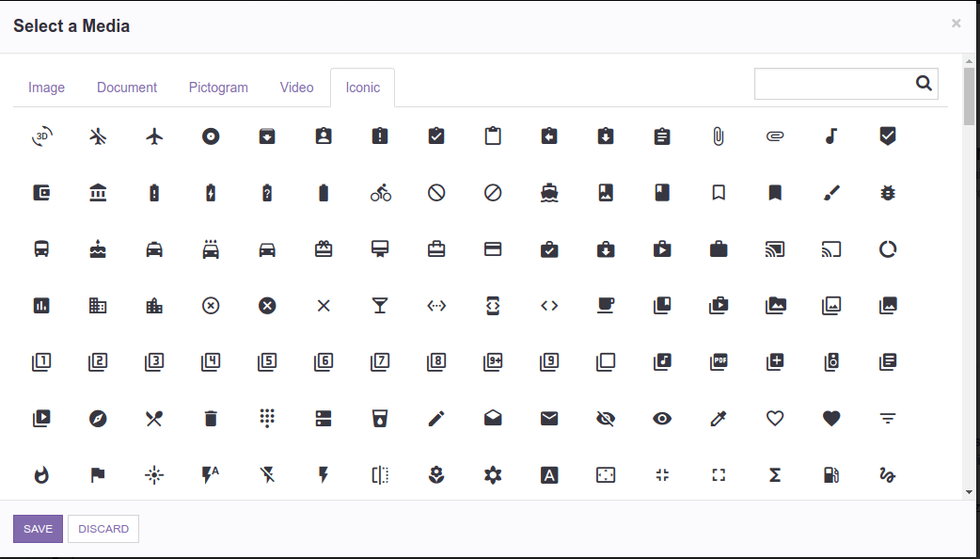Viewport: 980px width, 559px height.
Task: Select the bicycle icon
Action: pyautogui.click(x=380, y=192)
